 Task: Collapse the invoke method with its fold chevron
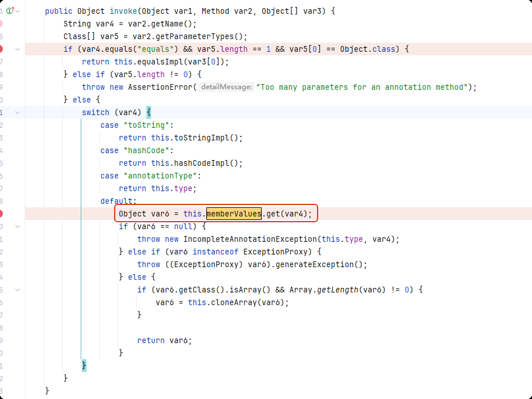click(18, 11)
